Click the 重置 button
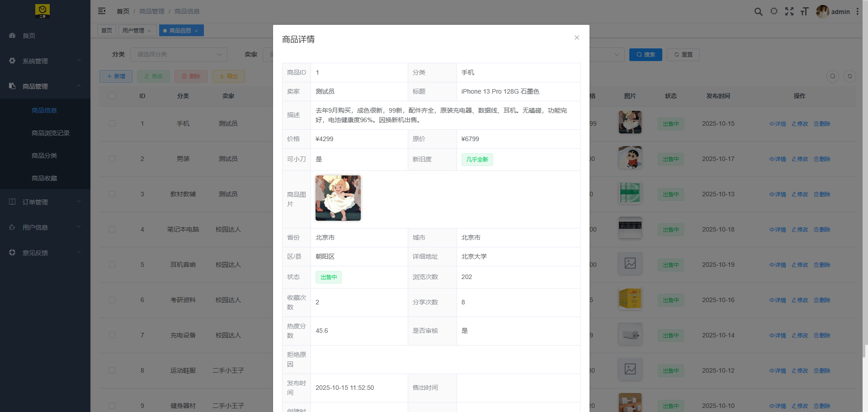The width and height of the screenshot is (868, 412). point(683,54)
